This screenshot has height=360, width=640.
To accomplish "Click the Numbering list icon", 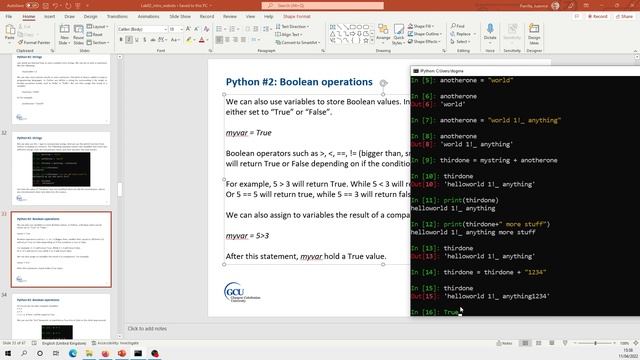I will coord(233,29).
